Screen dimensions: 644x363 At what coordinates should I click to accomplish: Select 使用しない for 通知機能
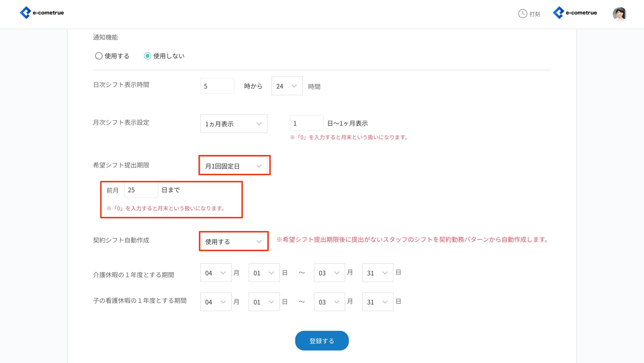click(148, 56)
